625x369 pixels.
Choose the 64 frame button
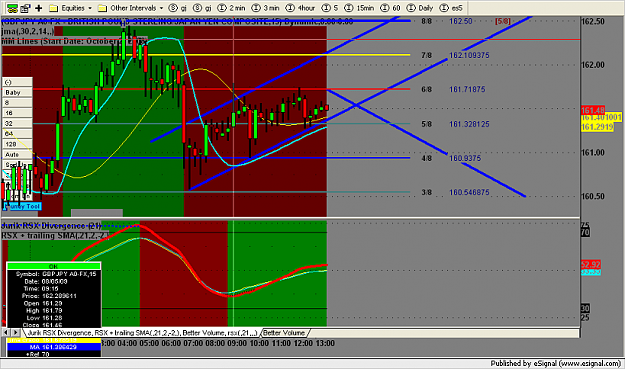17,134
